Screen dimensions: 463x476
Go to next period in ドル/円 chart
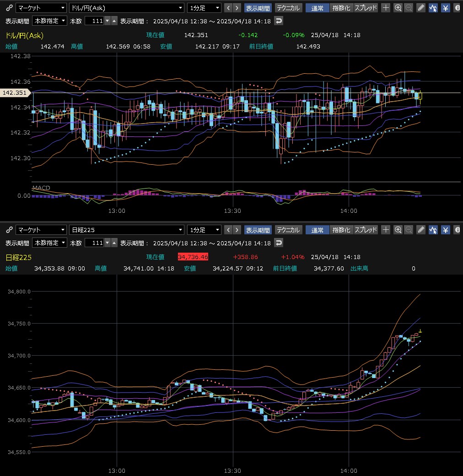click(x=237, y=8)
